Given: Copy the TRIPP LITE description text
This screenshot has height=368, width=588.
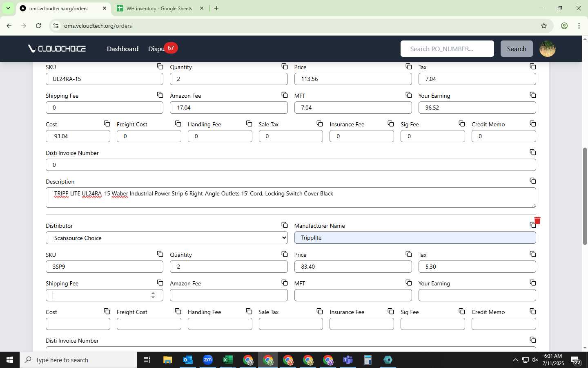Looking at the screenshot, I should tap(533, 181).
